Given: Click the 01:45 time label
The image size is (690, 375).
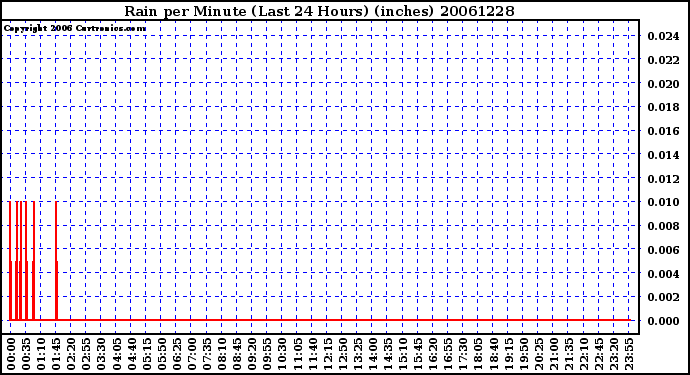Looking at the screenshot, I should (x=56, y=354).
